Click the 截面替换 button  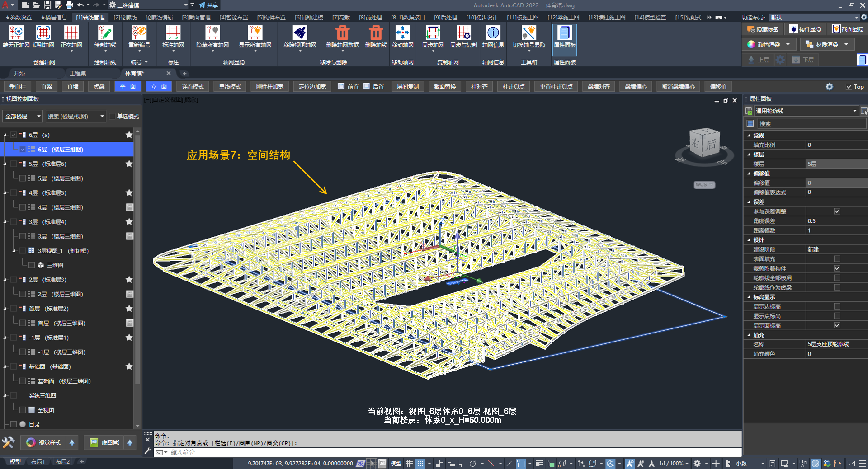444,87
